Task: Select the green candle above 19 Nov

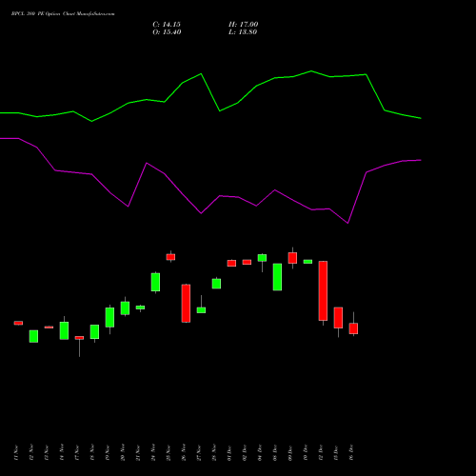Action: click(109, 317)
